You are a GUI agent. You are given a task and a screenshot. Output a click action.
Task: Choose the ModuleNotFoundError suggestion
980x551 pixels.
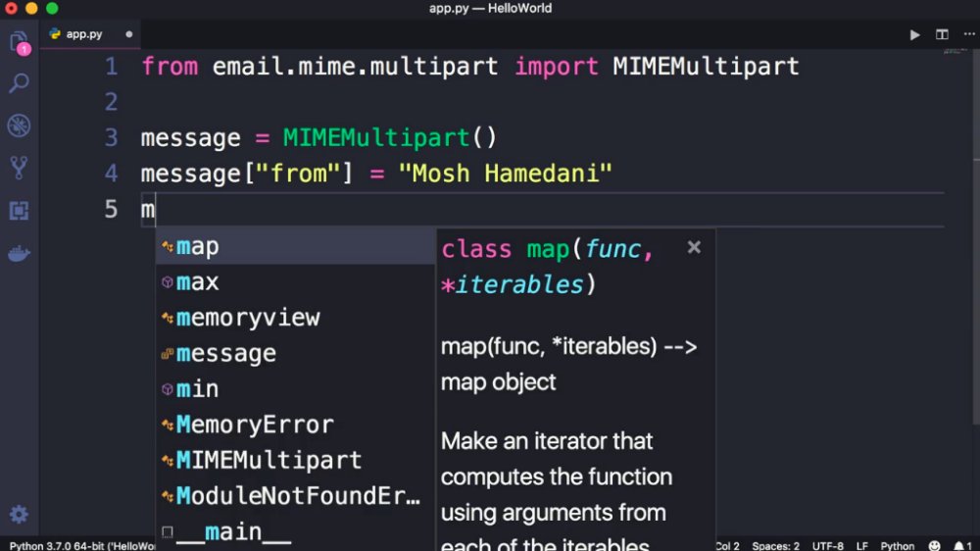pyautogui.click(x=295, y=496)
